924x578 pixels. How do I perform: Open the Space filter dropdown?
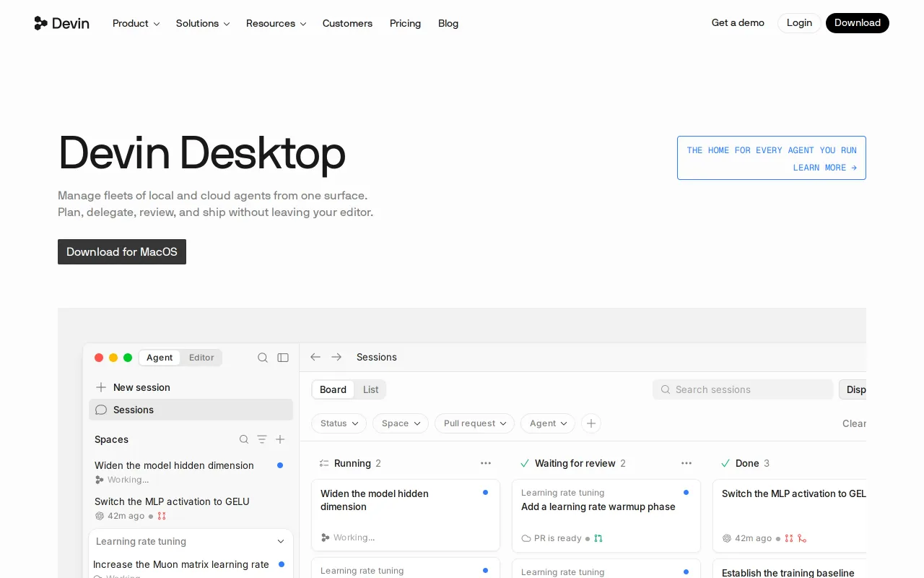pyautogui.click(x=401, y=423)
